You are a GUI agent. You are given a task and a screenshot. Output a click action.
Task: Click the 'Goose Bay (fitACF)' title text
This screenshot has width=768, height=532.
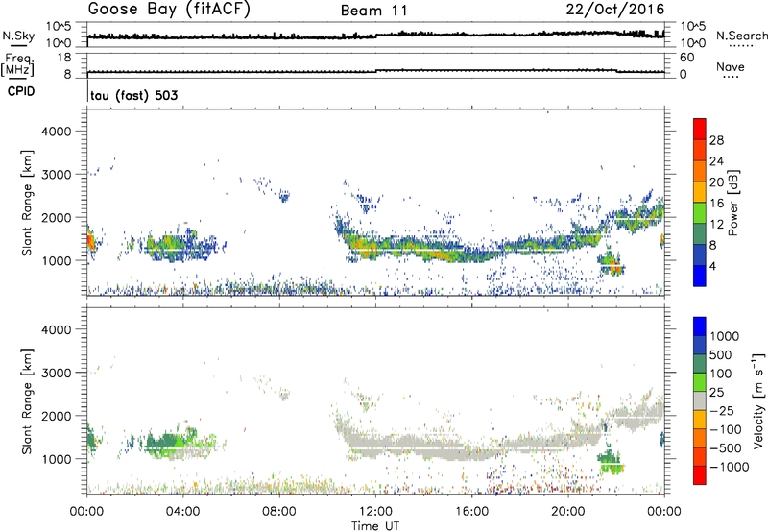(x=169, y=10)
